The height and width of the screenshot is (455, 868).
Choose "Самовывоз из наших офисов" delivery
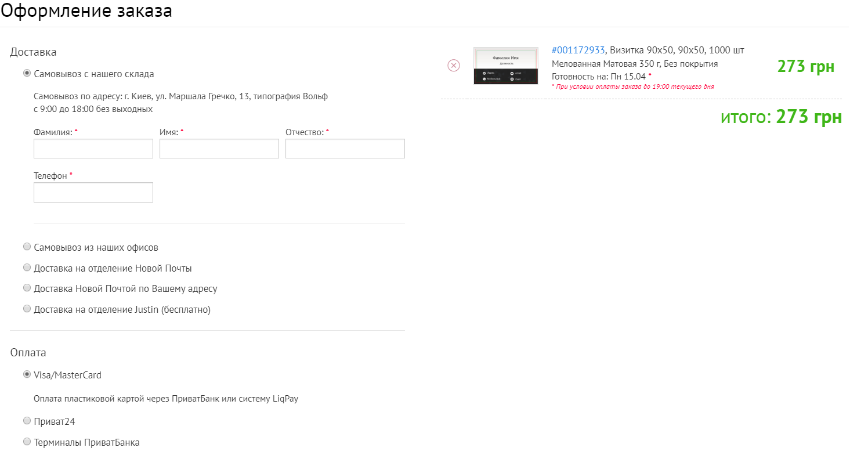27,247
